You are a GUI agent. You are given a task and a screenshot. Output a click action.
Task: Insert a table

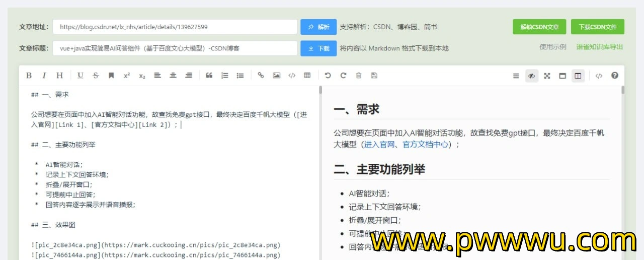(307, 76)
